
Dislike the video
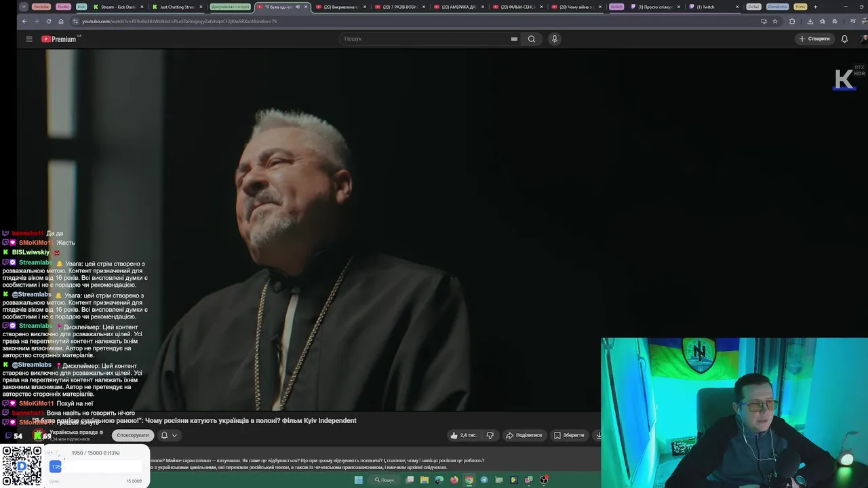[490, 435]
